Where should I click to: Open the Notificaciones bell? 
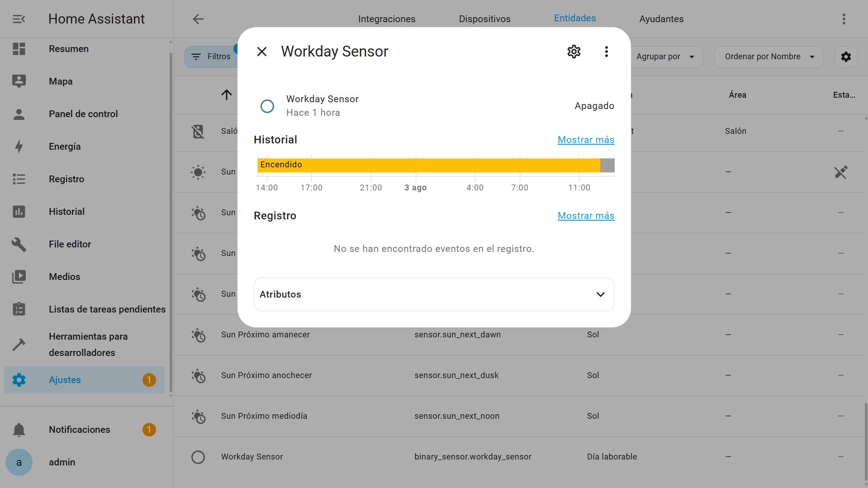pyautogui.click(x=19, y=430)
